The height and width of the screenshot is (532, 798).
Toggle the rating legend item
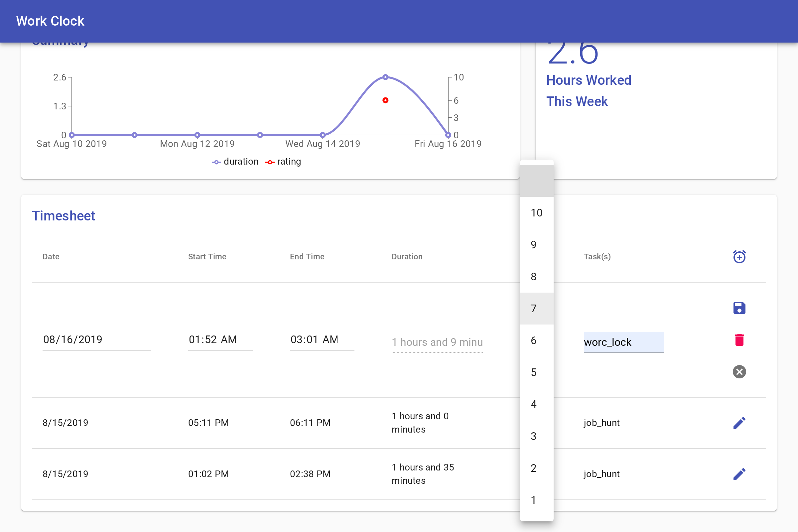283,162
